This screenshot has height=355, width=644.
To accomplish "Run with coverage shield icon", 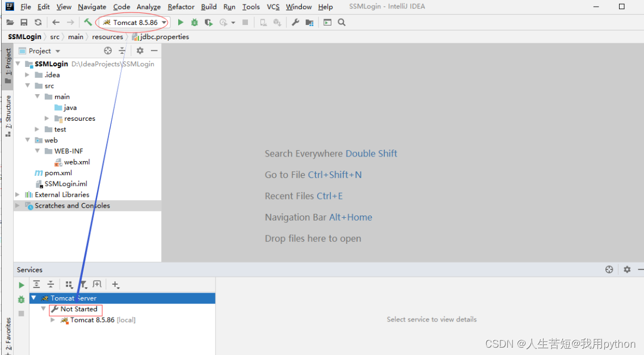I will pyautogui.click(x=209, y=23).
